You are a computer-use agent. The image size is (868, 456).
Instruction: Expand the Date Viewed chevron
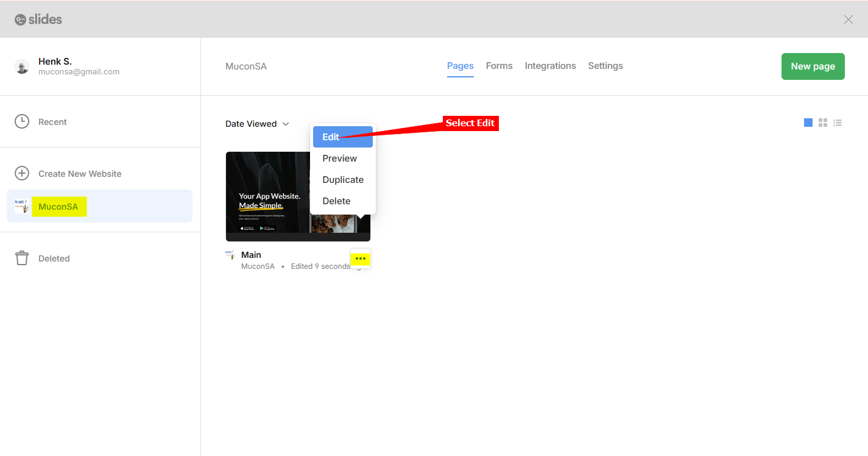click(x=286, y=124)
